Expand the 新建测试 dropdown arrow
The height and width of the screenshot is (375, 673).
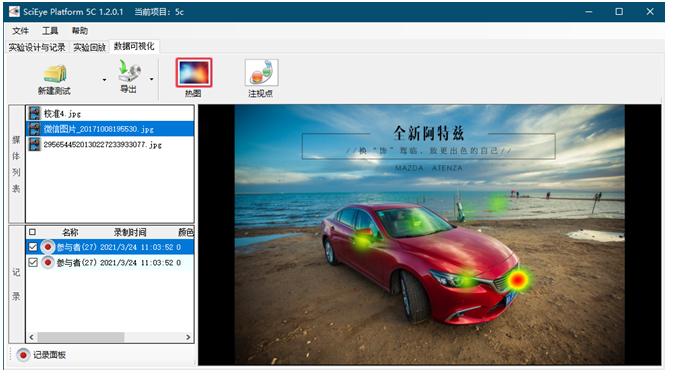coord(104,80)
